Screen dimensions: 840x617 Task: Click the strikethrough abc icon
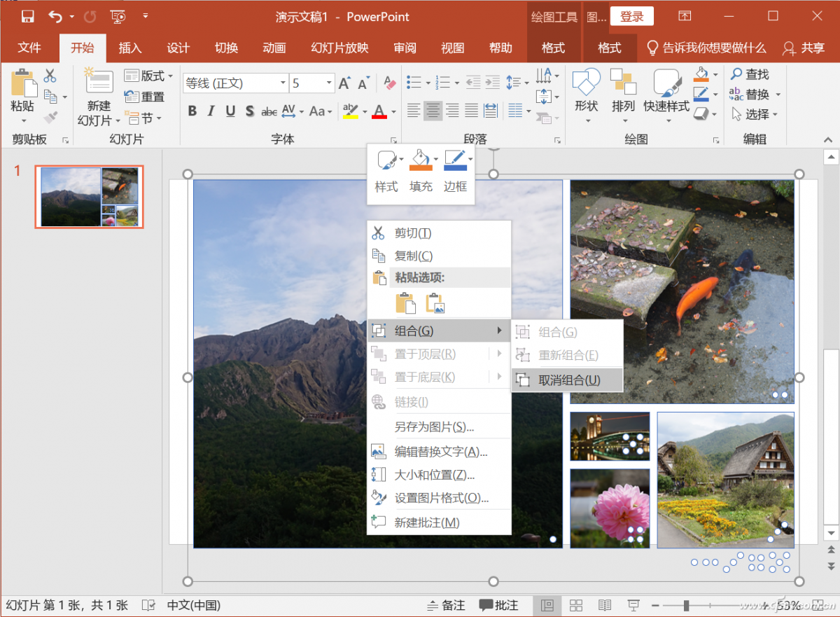click(269, 111)
